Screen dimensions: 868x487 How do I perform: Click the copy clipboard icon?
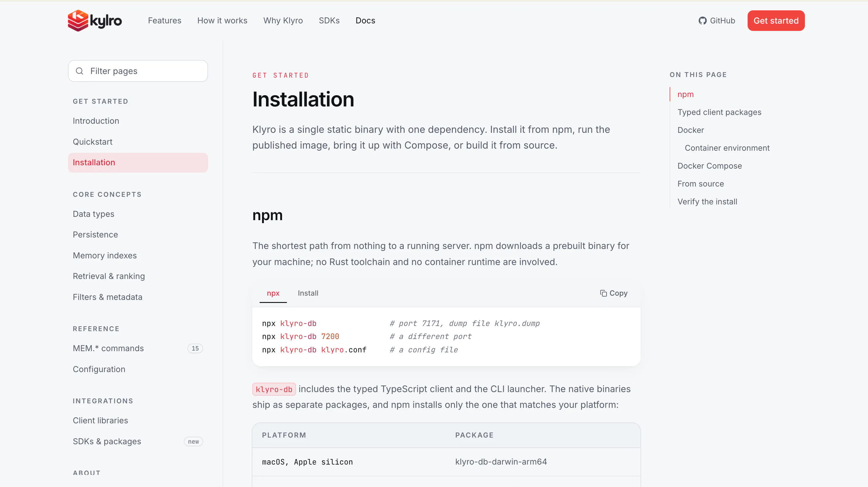(x=603, y=293)
